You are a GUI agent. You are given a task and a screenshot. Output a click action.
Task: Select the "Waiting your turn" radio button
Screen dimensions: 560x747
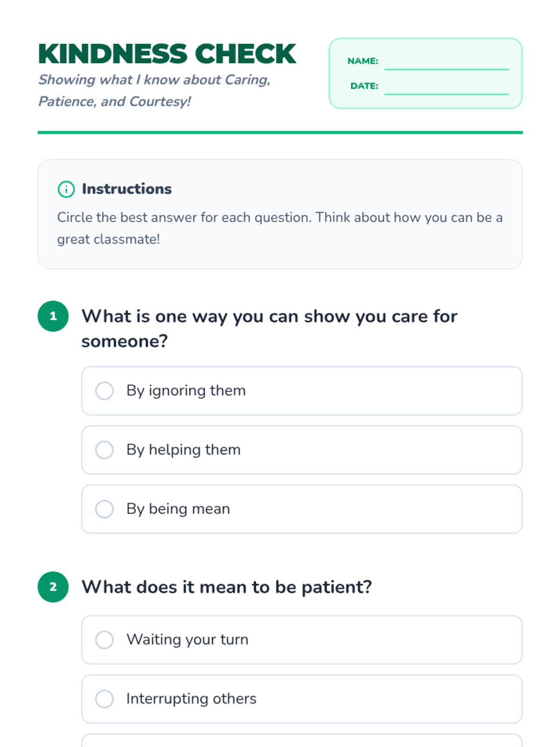point(105,640)
